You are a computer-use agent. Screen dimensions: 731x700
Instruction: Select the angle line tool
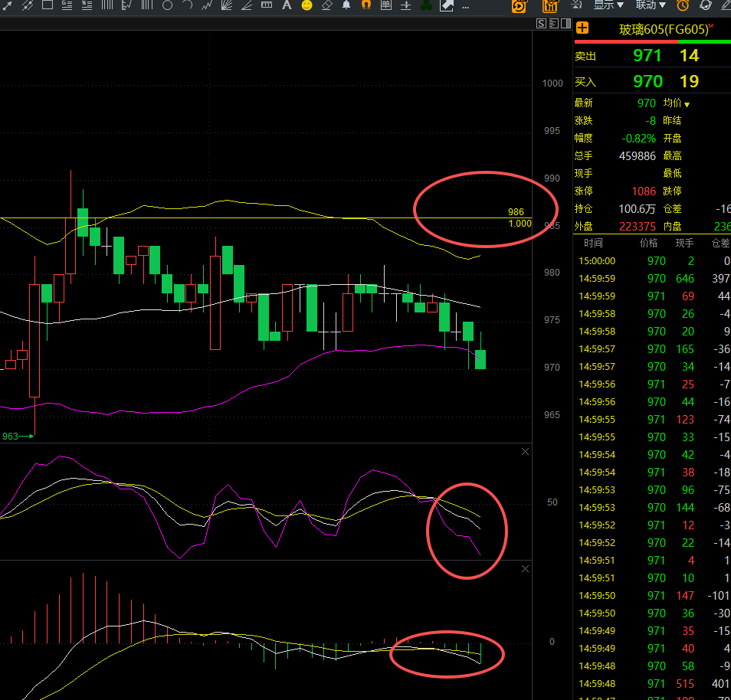247,5
